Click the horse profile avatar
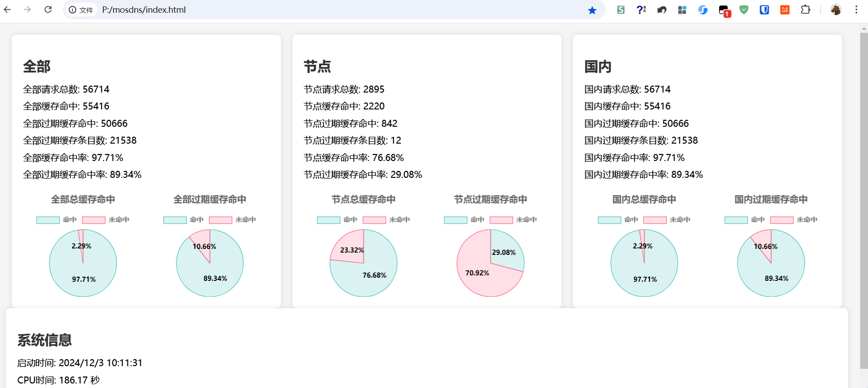The height and width of the screenshot is (388, 868). point(836,10)
